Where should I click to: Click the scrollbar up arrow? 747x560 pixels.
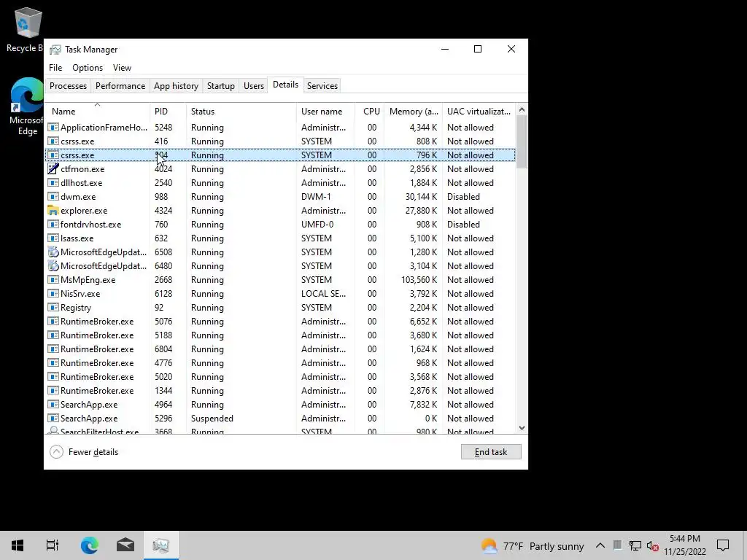tap(522, 109)
